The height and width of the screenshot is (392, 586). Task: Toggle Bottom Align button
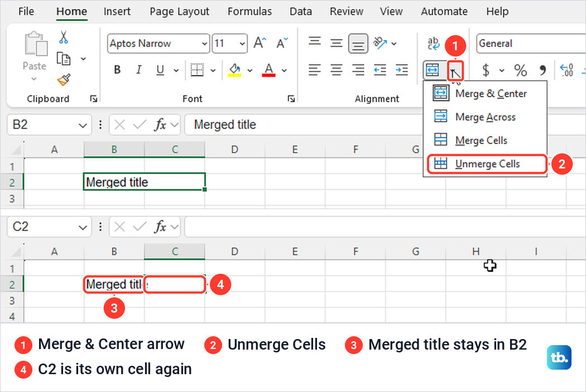358,43
